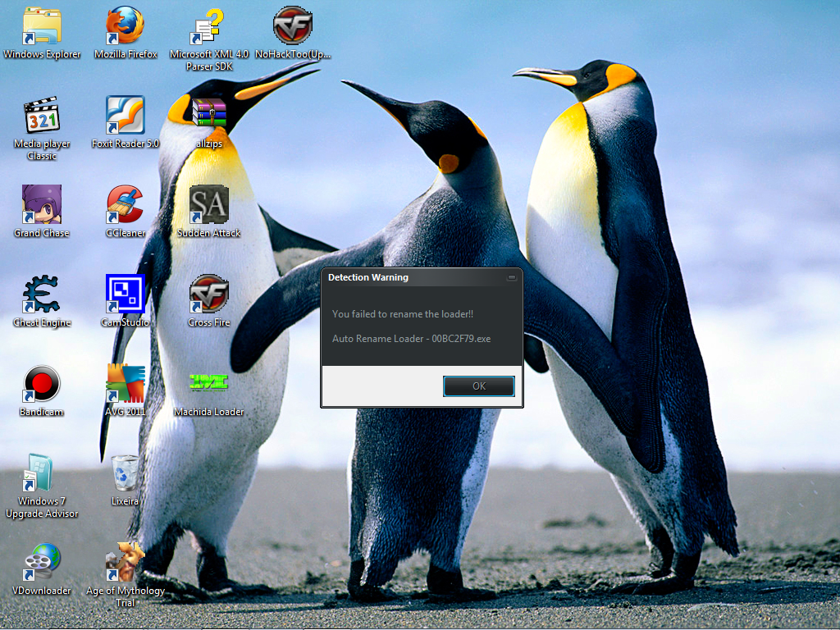Image resolution: width=840 pixels, height=630 pixels.
Task: Click the VDownloader desktop shortcut
Action: pyautogui.click(x=42, y=563)
